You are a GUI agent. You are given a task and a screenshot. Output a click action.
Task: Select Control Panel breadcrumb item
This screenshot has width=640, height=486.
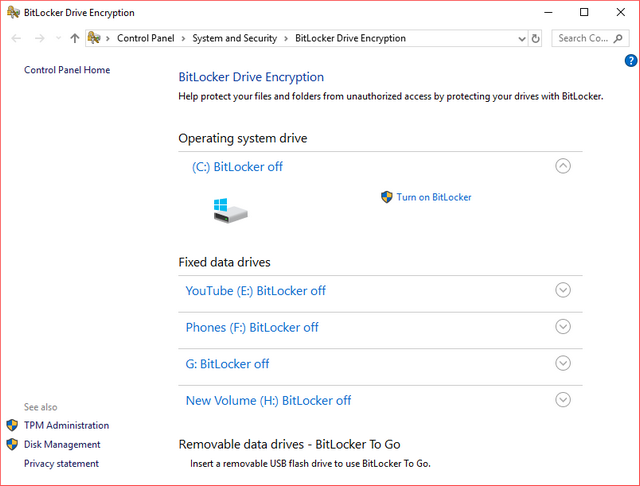[x=145, y=38]
